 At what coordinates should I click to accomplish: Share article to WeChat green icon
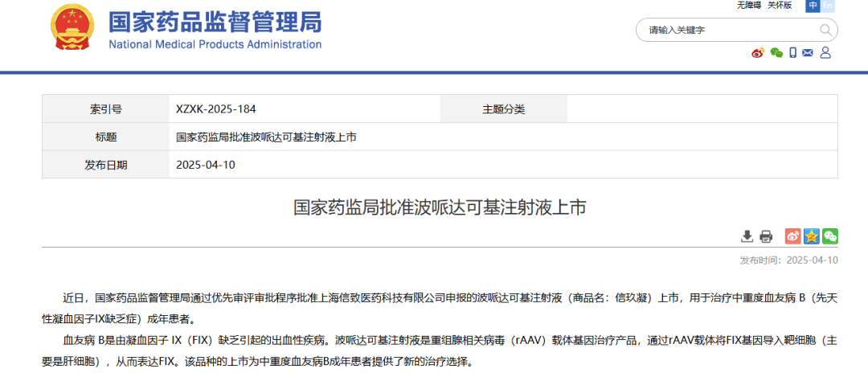(x=829, y=236)
